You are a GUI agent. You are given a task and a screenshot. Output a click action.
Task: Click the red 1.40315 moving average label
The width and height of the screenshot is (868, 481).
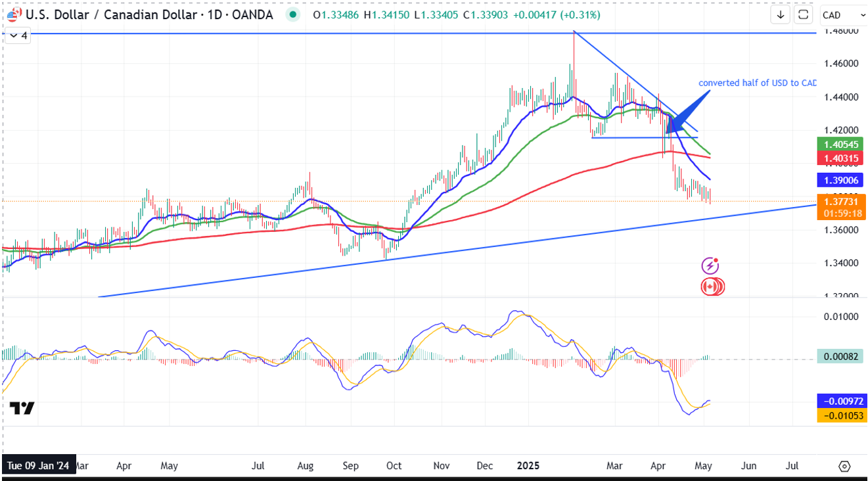click(x=840, y=158)
